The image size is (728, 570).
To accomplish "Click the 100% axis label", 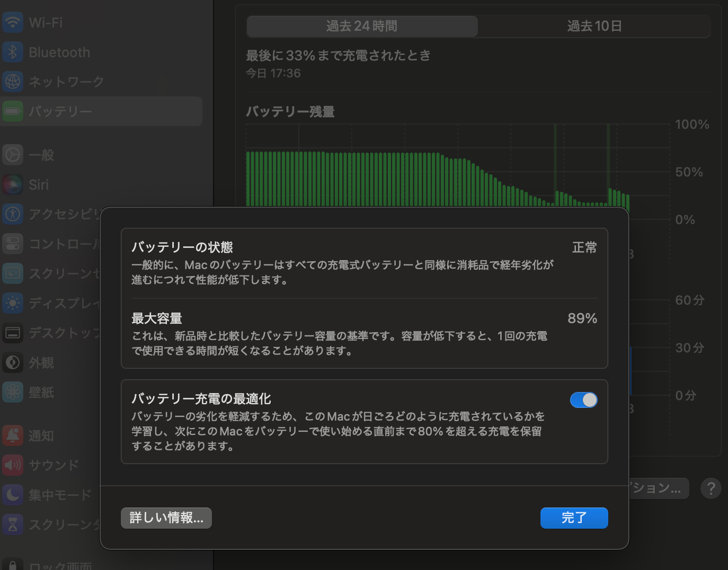I will point(692,124).
